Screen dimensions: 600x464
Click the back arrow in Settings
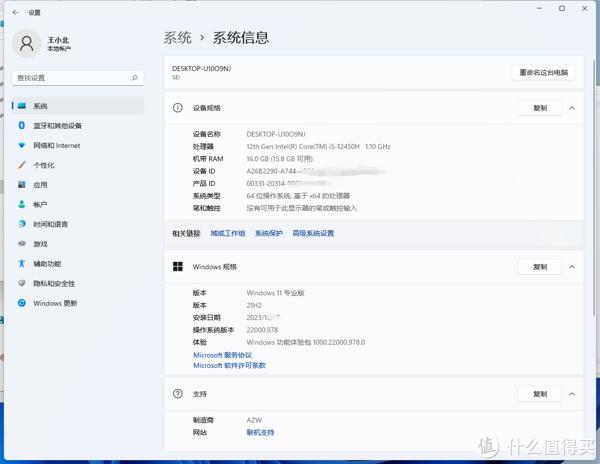[16, 13]
